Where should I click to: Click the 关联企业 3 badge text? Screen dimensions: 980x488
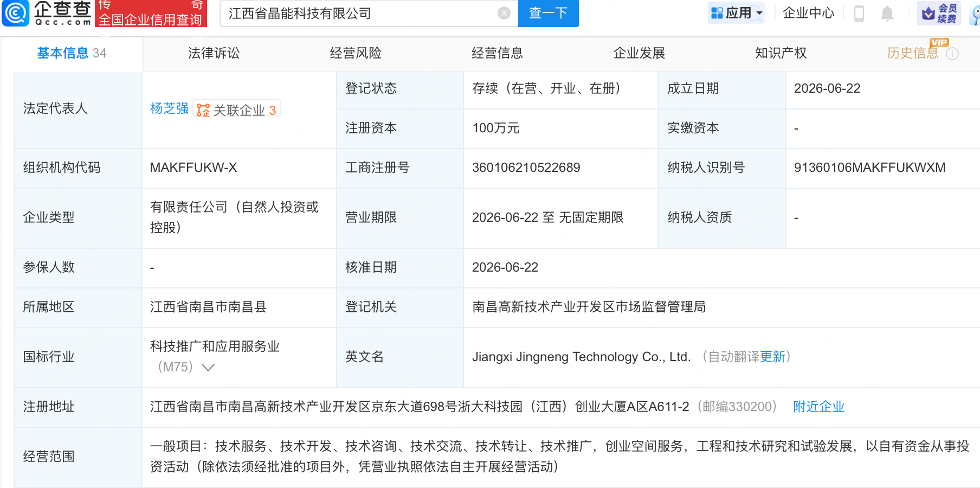pyautogui.click(x=245, y=111)
